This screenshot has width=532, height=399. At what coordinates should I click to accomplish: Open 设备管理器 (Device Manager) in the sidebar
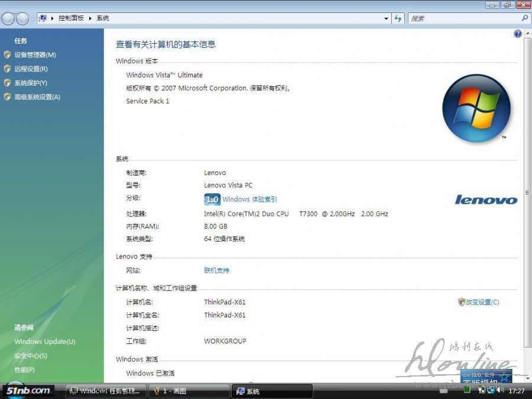point(35,55)
